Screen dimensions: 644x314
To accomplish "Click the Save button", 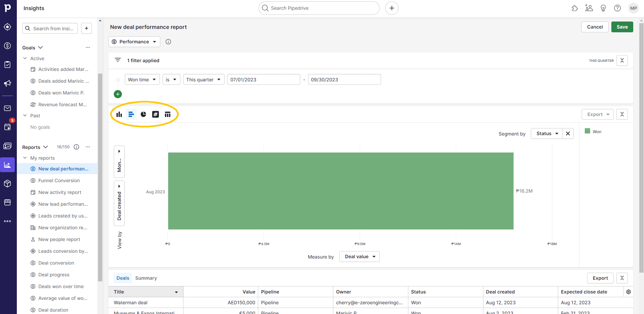I will [622, 27].
